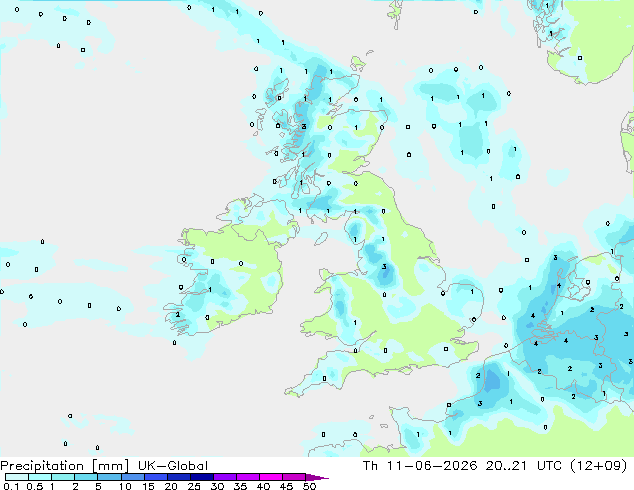Viewport: 634px width, 490px height.
Task: Click the '0.1' legend scale label
Action: coord(11,486)
